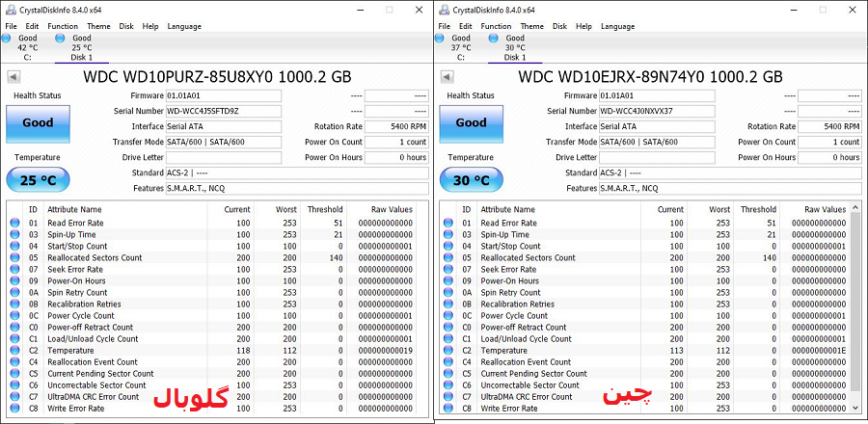Click status icon of Reallocated Sectors Count, left window

click(x=14, y=257)
